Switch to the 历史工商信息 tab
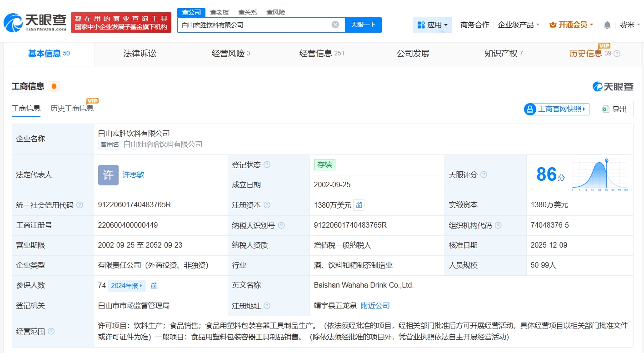The width and height of the screenshot is (644, 353). tap(72, 108)
